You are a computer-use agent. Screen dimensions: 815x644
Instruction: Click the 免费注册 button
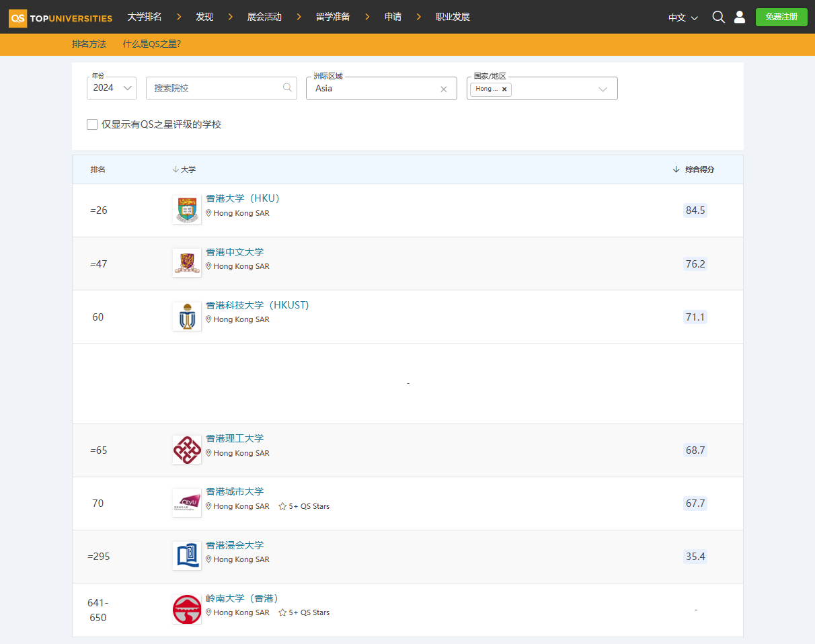pyautogui.click(x=781, y=17)
